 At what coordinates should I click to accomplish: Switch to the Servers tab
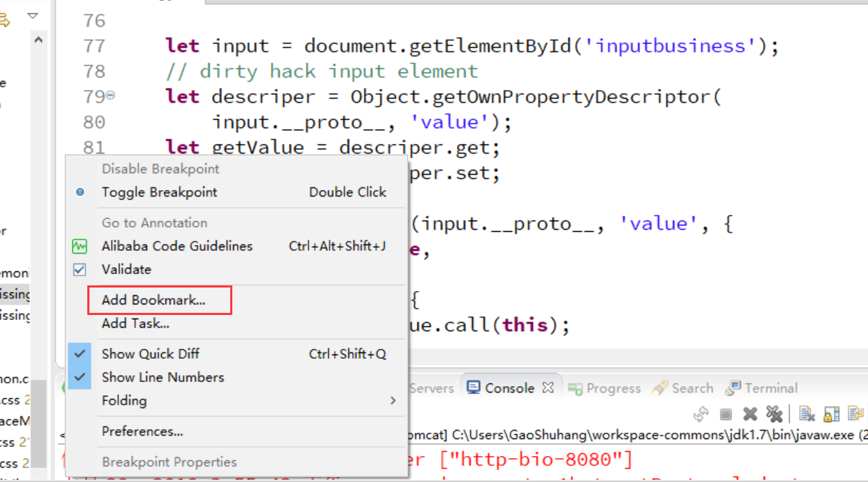(x=431, y=388)
